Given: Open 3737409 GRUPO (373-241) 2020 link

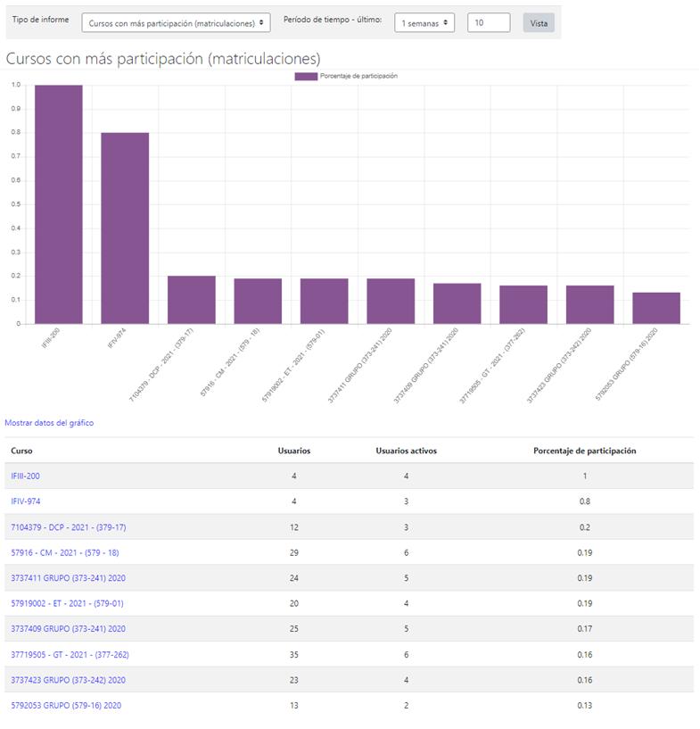Looking at the screenshot, I should point(68,629).
